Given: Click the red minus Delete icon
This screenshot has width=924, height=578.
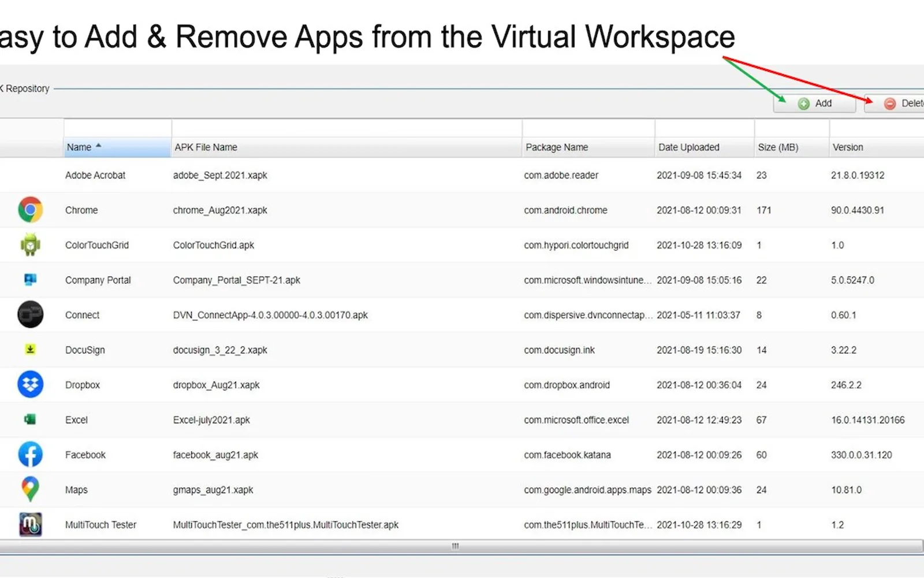Looking at the screenshot, I should 890,103.
